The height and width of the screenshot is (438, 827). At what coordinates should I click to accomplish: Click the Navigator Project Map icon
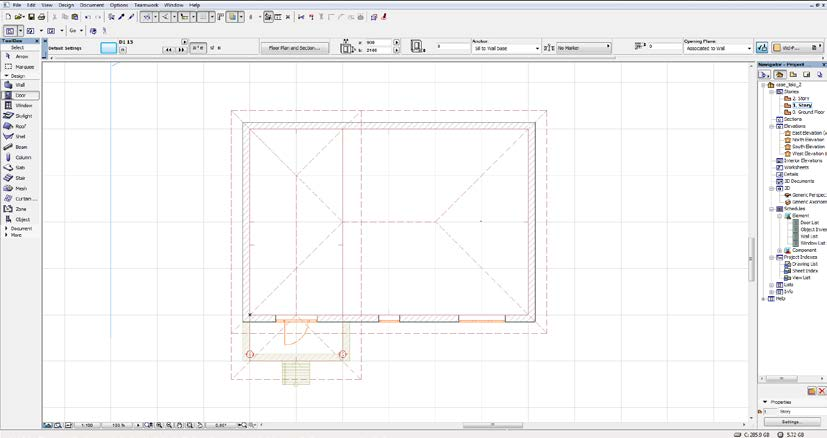(780, 75)
